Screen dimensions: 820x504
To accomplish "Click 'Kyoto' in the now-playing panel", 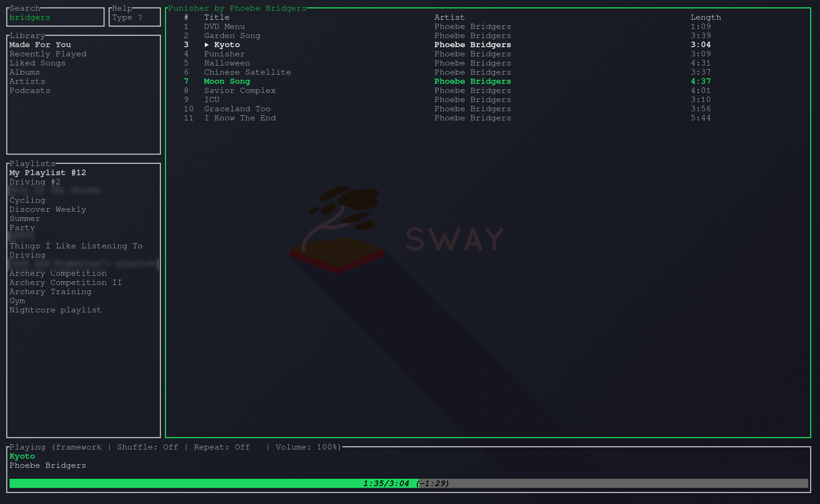I will coord(22,456).
